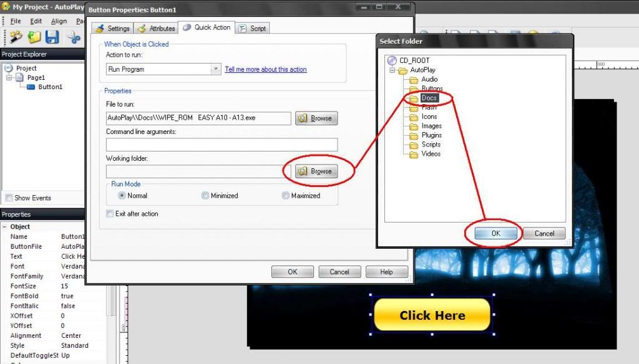
Task: Click the New Project wizard toolbar icon
Action: [x=16, y=37]
